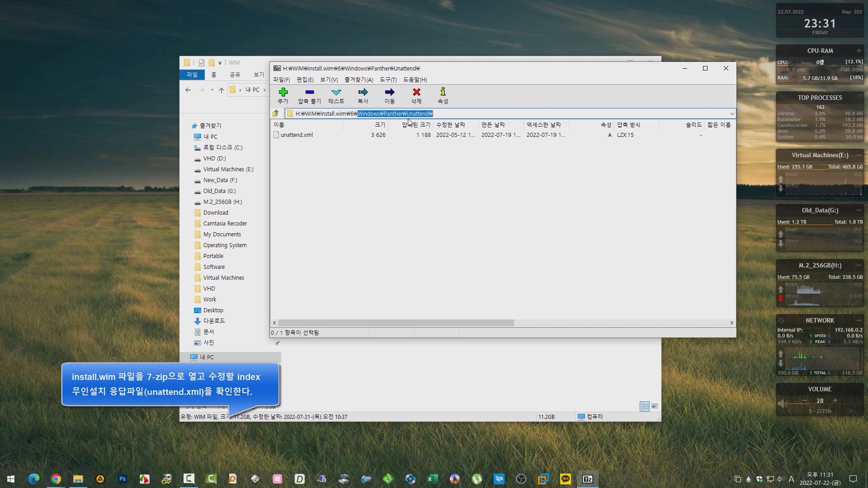
Task: Collapse the M.2_256GB(H:) Rainmeter widget
Action: click(x=859, y=265)
